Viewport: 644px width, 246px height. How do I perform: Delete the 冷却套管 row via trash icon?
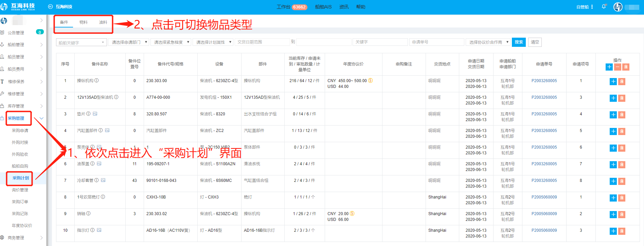(x=622, y=181)
